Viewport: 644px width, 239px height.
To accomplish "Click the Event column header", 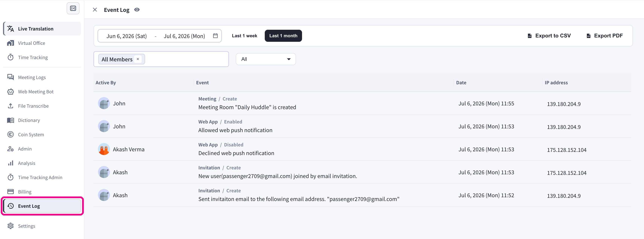I will 202,83.
